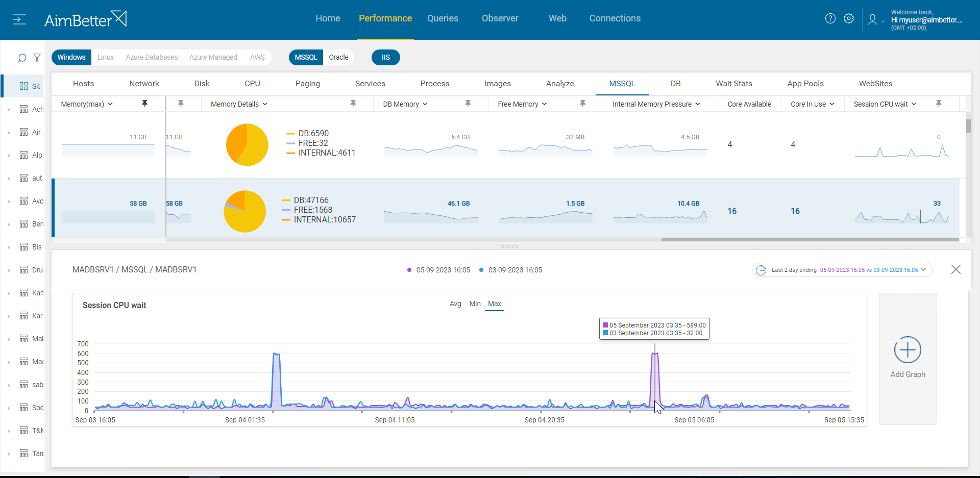
Task: Switch to the App Pools tab
Action: coord(805,84)
